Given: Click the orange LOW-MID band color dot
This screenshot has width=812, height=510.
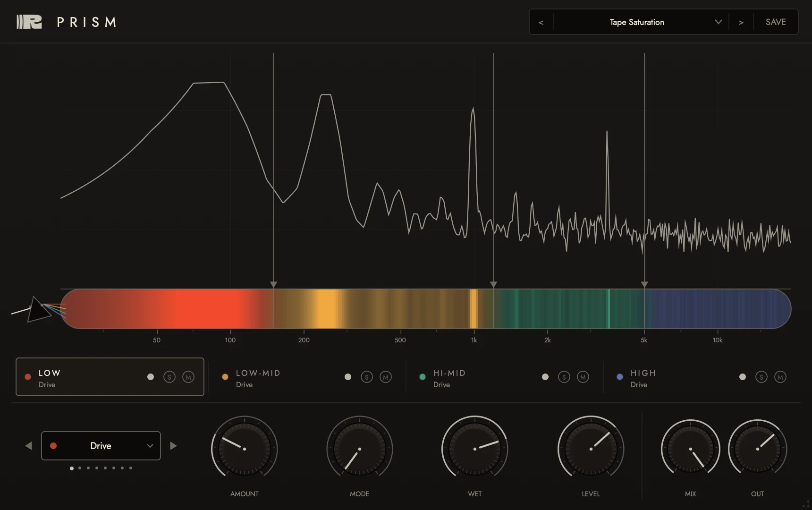Looking at the screenshot, I should coord(225,377).
